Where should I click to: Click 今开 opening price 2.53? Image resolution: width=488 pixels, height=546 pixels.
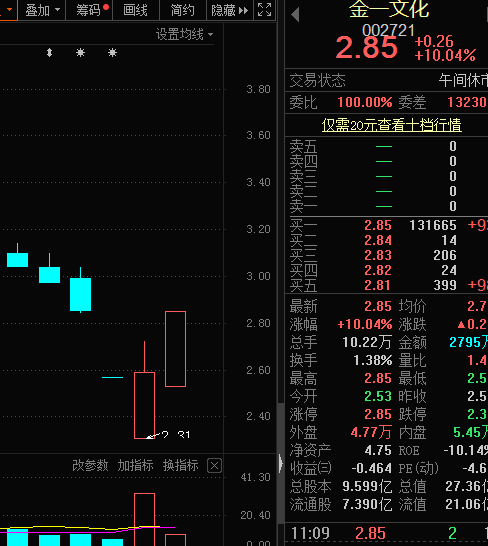pos(378,396)
